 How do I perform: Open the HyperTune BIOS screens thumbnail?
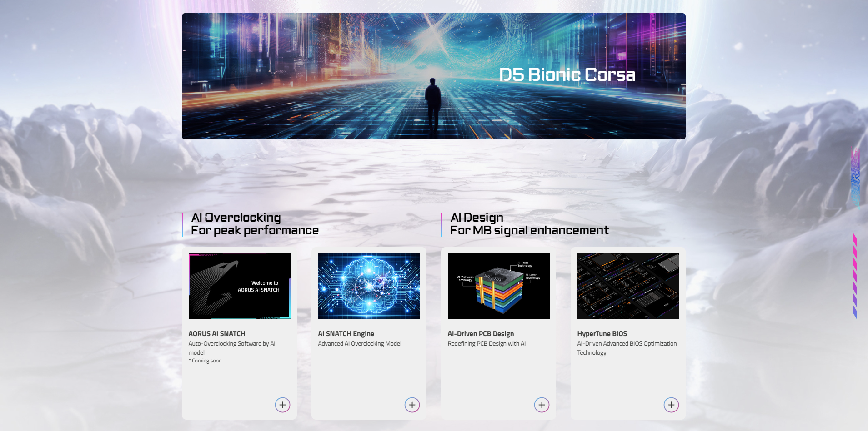pos(628,286)
